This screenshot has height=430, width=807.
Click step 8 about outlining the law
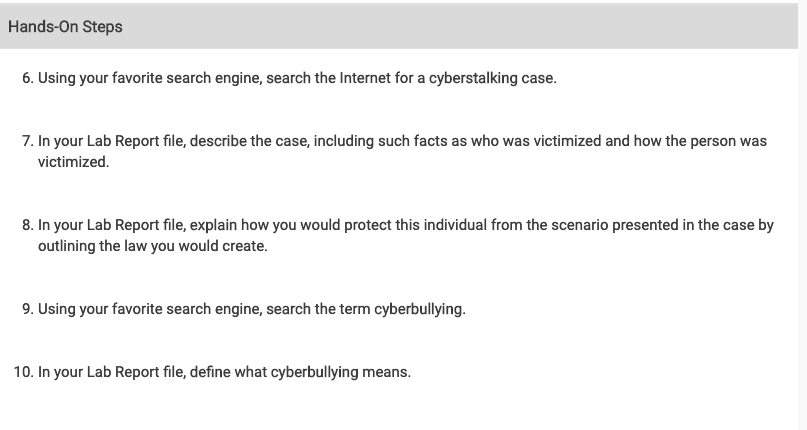(406, 235)
